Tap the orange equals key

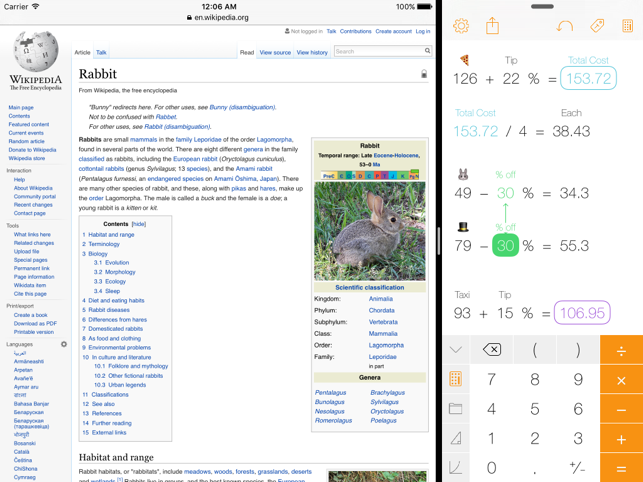pos(621,468)
